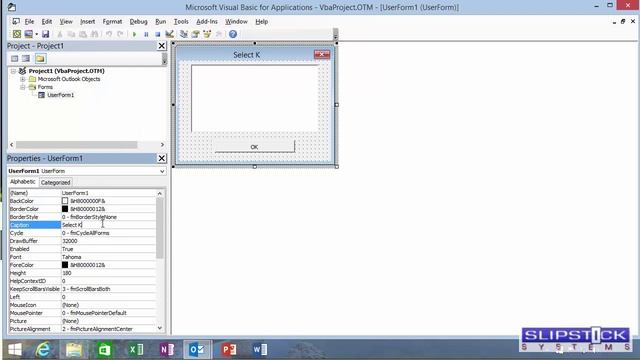Click the ForeColor black swatch

(65, 265)
